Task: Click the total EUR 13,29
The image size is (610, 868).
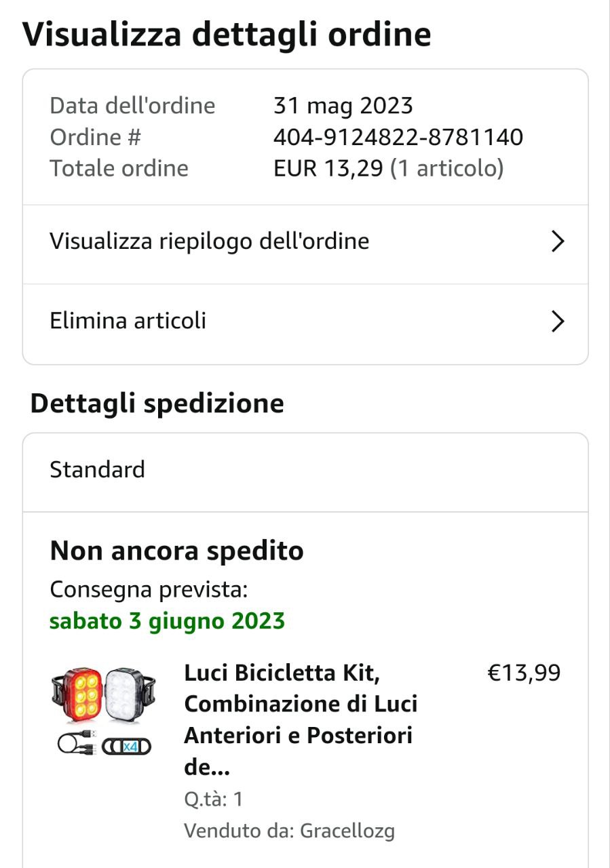Action: (x=328, y=169)
